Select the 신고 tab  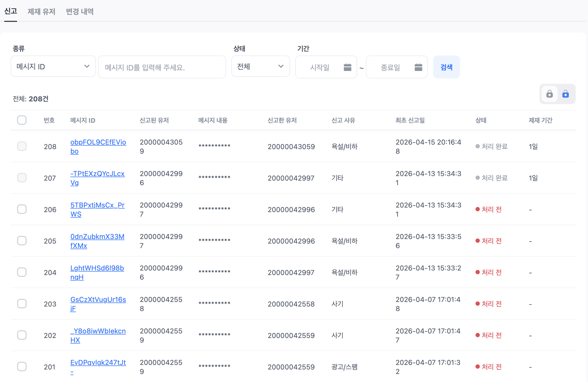click(x=11, y=11)
